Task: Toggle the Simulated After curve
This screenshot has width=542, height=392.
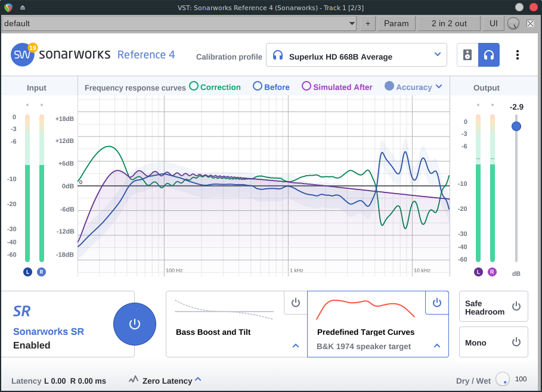Action: tap(306, 86)
